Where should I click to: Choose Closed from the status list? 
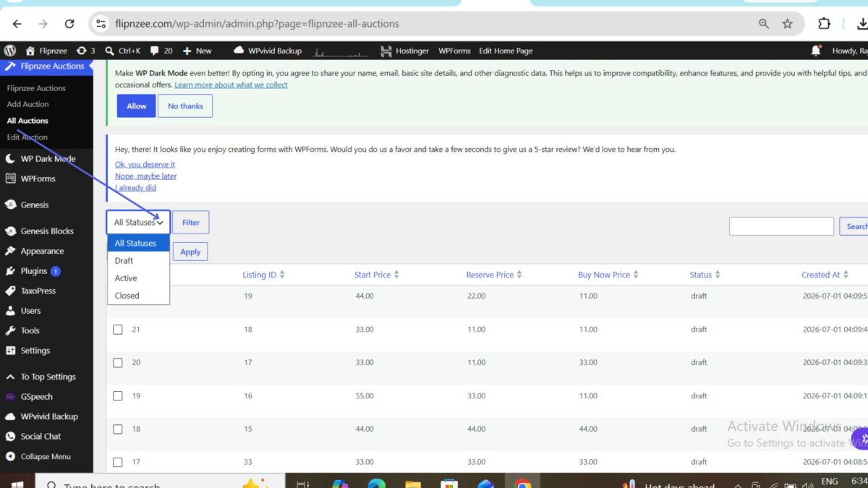click(x=138, y=295)
